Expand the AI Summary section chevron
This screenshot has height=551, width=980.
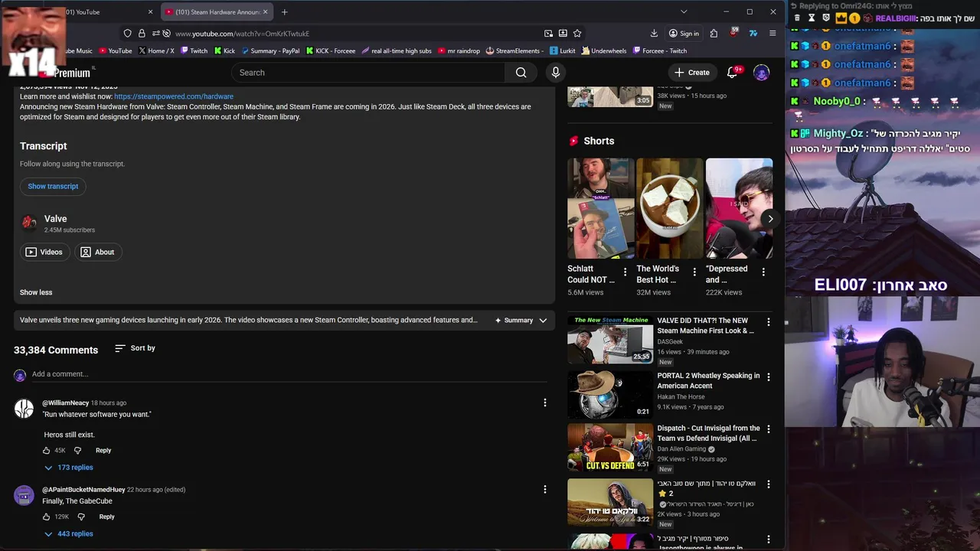tap(543, 321)
